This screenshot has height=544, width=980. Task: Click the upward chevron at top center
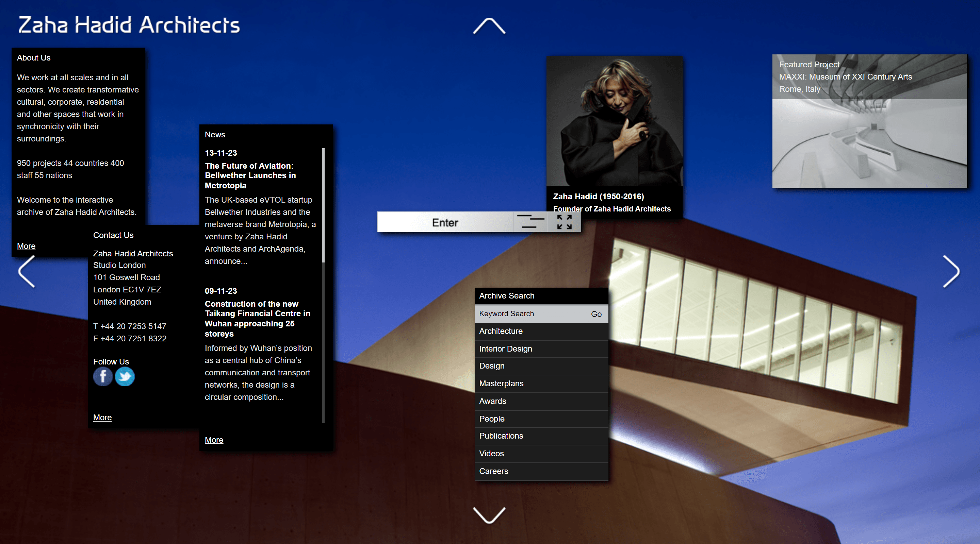(x=490, y=27)
